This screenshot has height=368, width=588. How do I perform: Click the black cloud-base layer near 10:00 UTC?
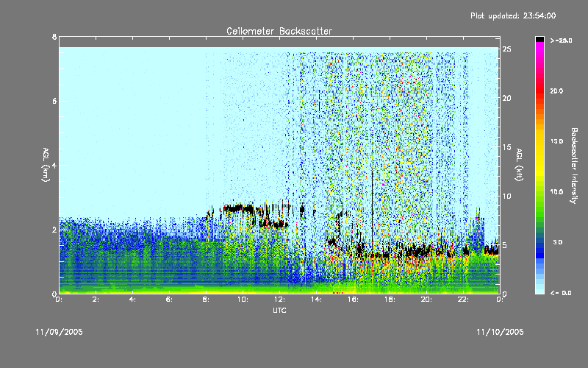pyautogui.click(x=238, y=208)
